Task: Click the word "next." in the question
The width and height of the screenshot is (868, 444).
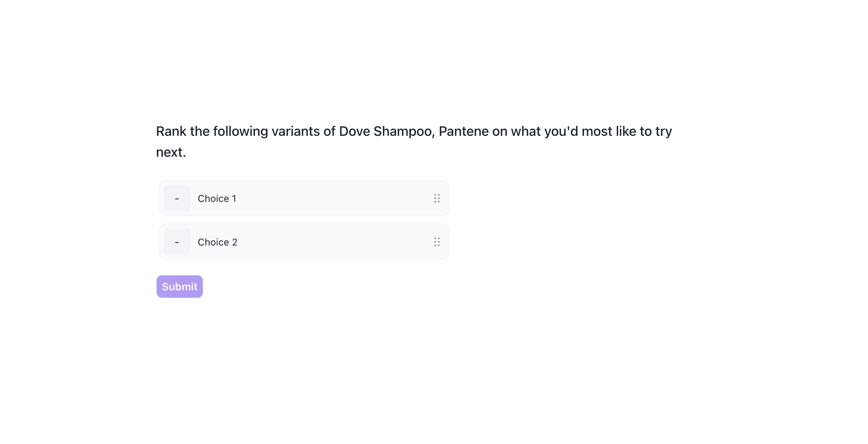Action: 171,152
